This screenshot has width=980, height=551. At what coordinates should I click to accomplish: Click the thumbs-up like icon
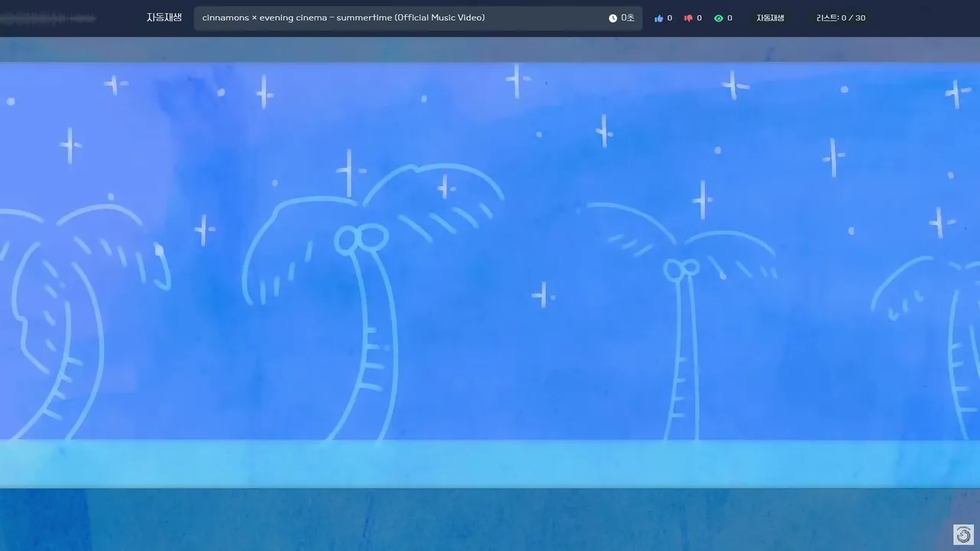658,18
